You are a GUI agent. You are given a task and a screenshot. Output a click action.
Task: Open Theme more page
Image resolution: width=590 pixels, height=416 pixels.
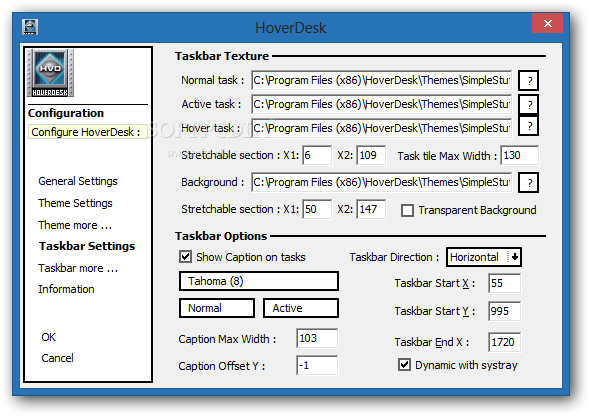pyautogui.click(x=75, y=225)
